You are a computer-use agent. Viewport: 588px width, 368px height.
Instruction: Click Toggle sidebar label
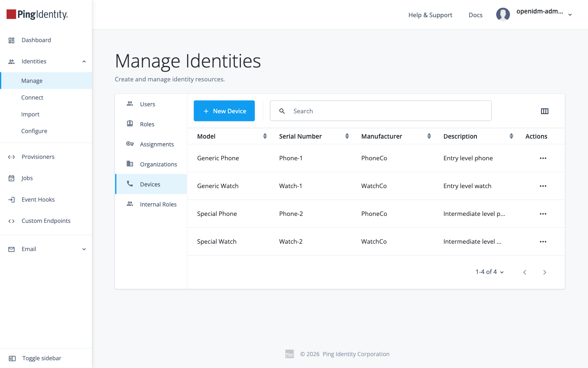[42, 358]
